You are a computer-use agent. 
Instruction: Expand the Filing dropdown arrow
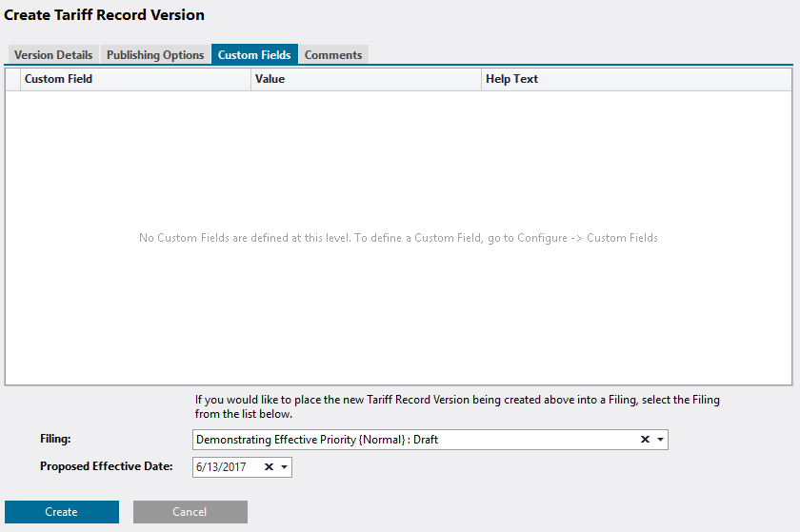coord(661,440)
